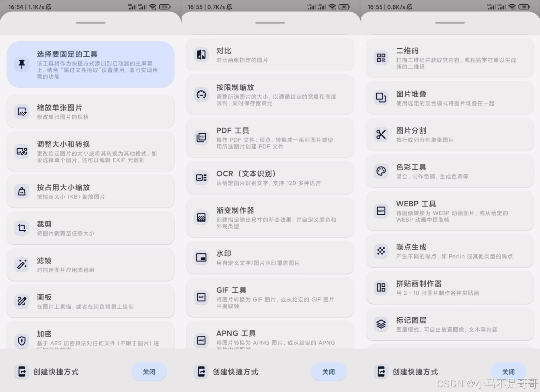Open the 图片堆叠 stacking icon

(381, 98)
